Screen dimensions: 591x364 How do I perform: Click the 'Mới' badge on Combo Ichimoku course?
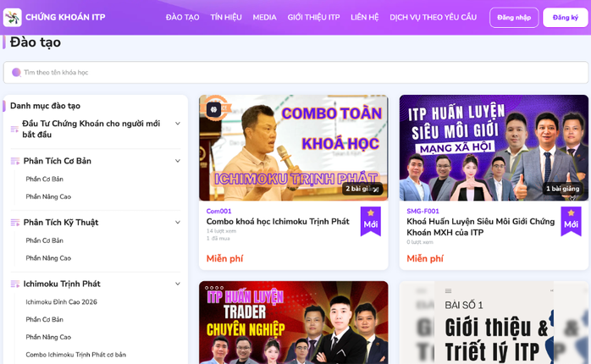[x=370, y=221]
